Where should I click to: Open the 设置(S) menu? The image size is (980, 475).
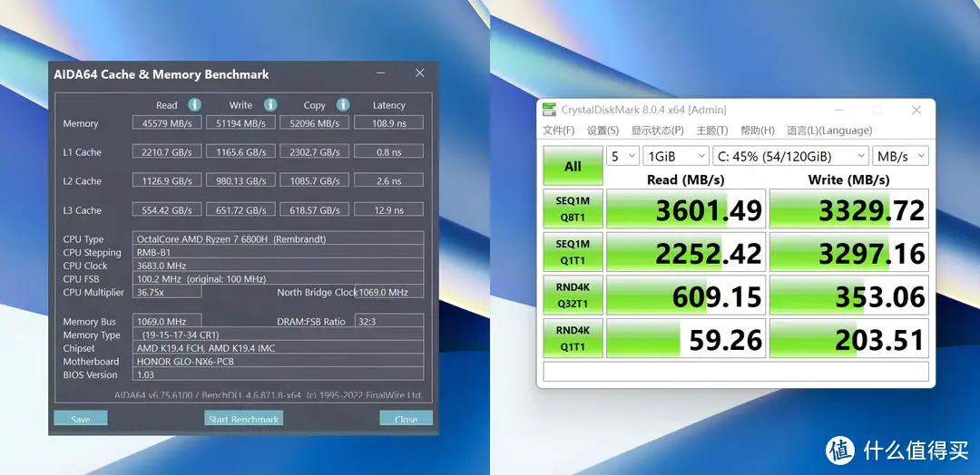(x=603, y=131)
